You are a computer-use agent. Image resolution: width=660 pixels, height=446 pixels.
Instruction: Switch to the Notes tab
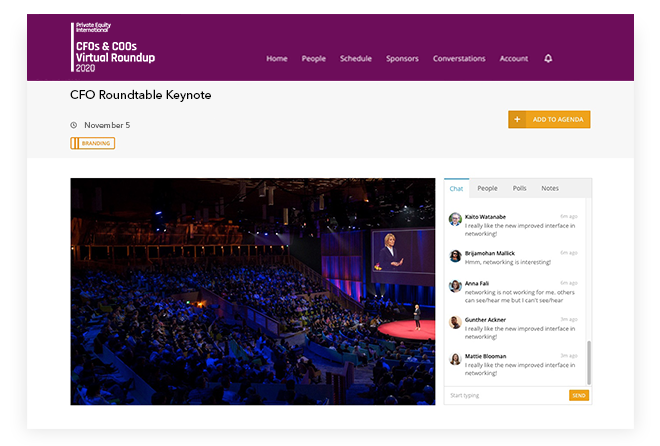[550, 188]
